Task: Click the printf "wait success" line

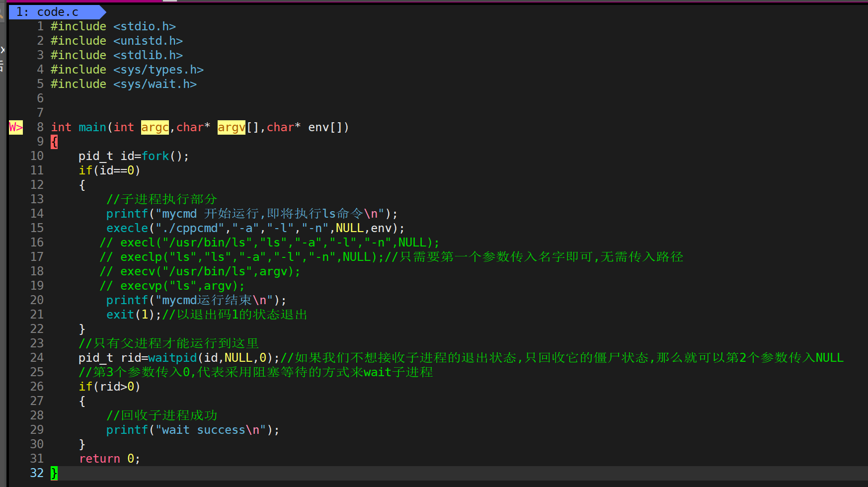Action: [x=193, y=430]
